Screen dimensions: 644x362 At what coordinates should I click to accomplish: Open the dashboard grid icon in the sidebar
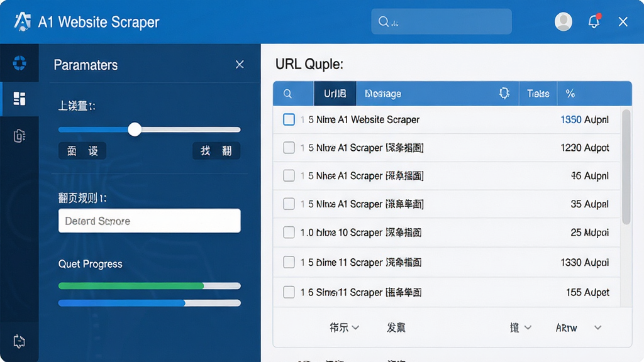coord(19,99)
